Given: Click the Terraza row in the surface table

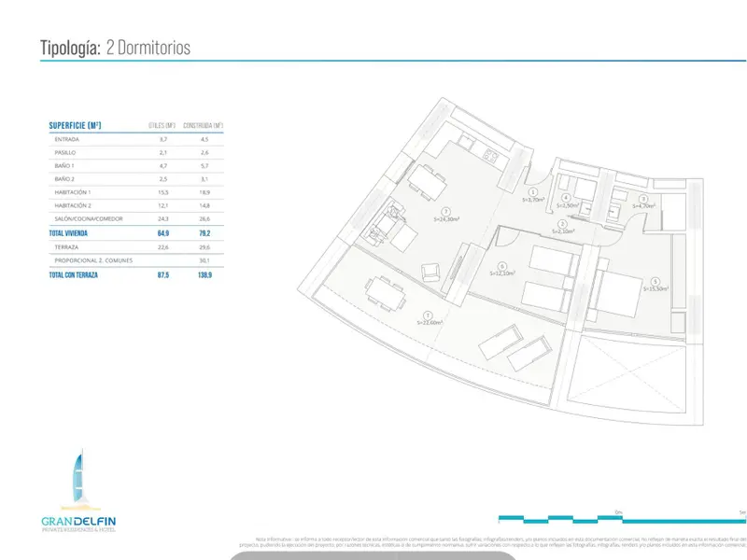Looking at the screenshot, I should (135, 247).
